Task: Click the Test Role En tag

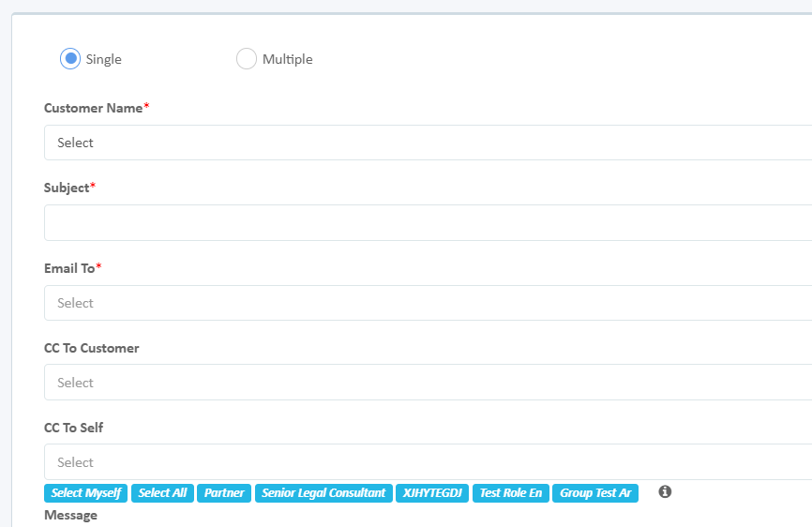Action: 511,493
